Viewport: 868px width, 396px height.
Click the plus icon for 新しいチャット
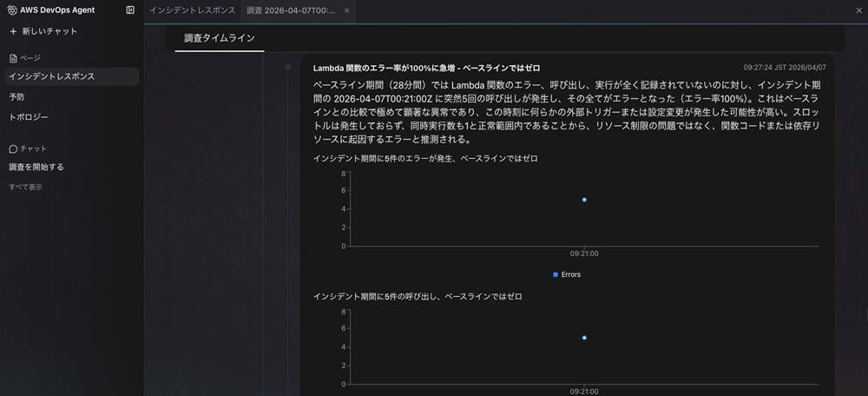coord(13,31)
